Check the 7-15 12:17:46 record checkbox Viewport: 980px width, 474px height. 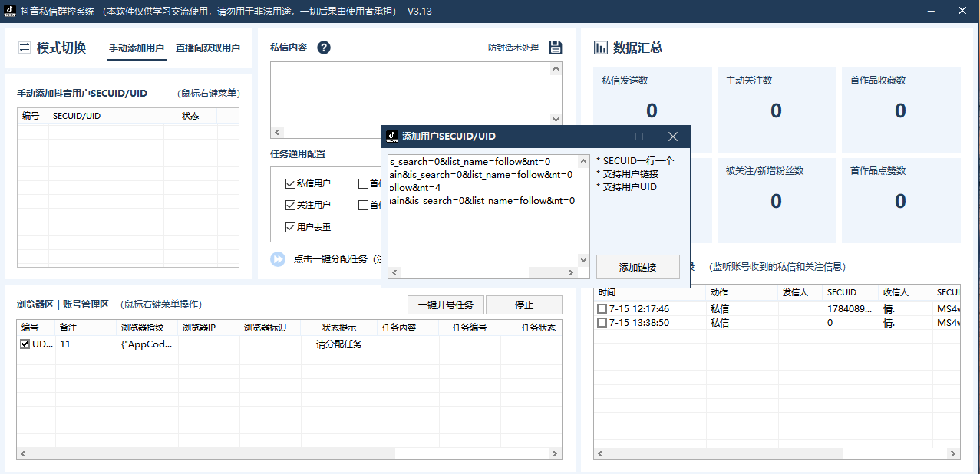(602, 309)
